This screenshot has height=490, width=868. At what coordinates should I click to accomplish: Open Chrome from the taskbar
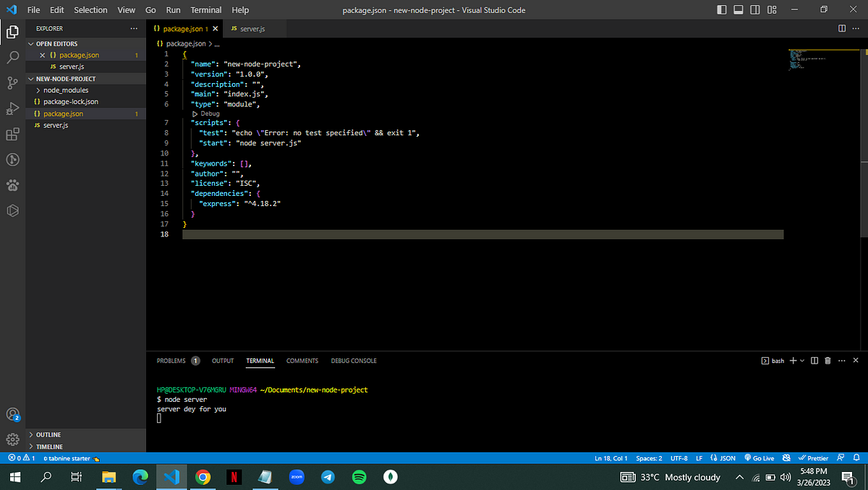point(203,477)
